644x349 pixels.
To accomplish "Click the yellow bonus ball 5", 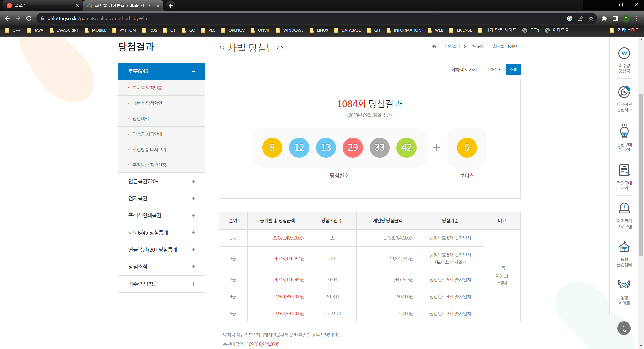I will (x=467, y=147).
